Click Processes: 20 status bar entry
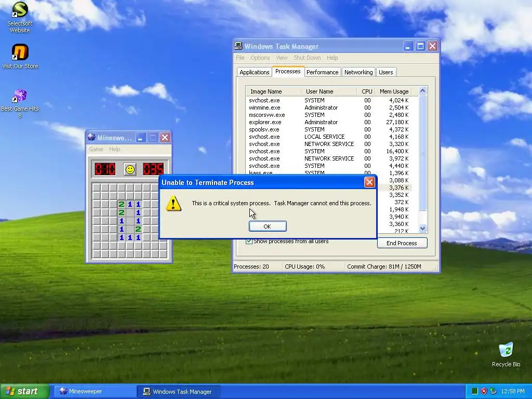Image resolution: width=532 pixels, height=399 pixels. coord(257,267)
